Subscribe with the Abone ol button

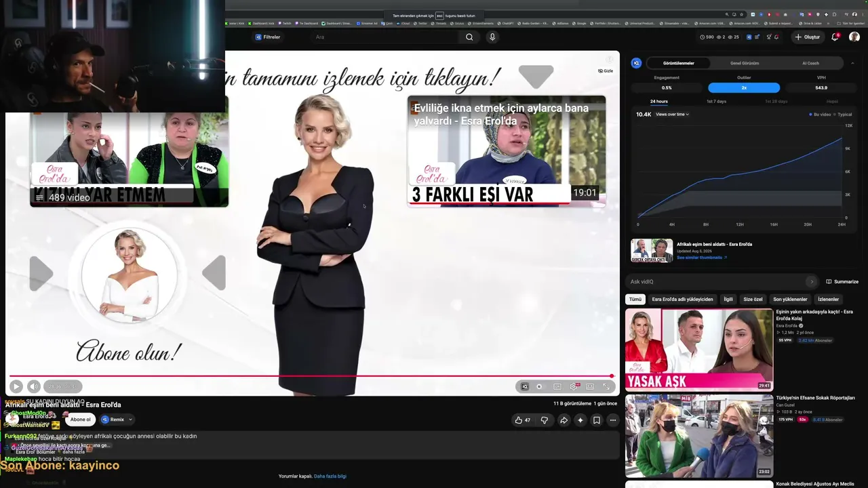80,420
